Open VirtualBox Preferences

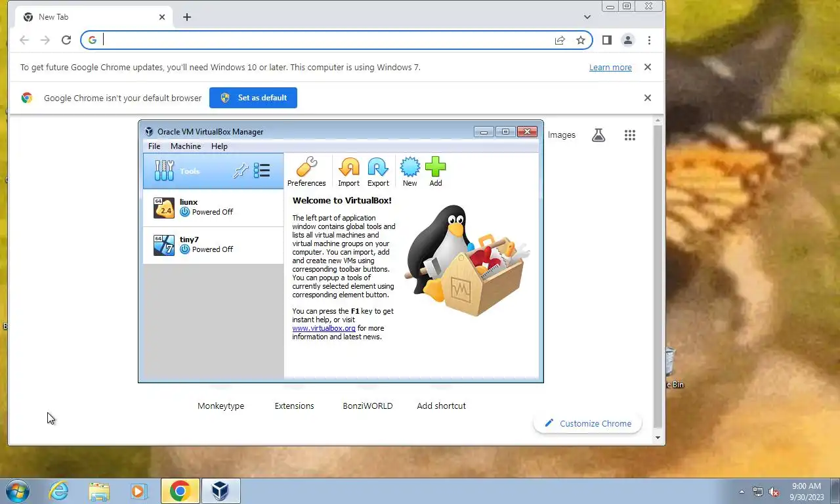pos(306,172)
